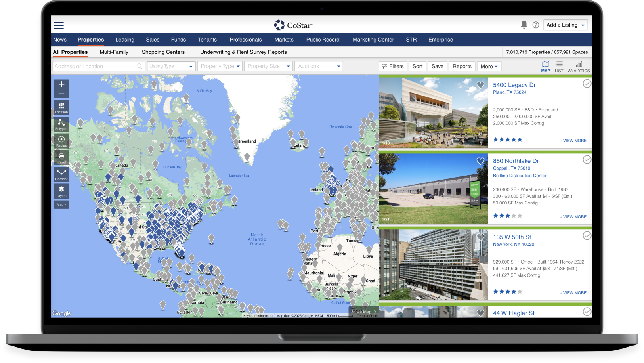This screenshot has width=644, height=363.
Task: Open the map Layers panel
Action: point(61,191)
